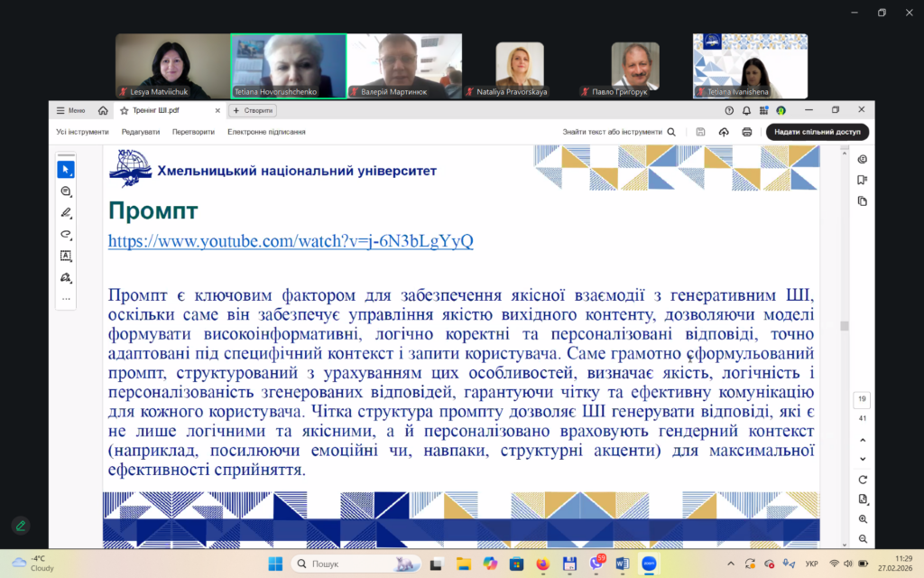Toggle the Pages thumbnails panel icon
Screen dimensions: 924x578
tap(863, 200)
